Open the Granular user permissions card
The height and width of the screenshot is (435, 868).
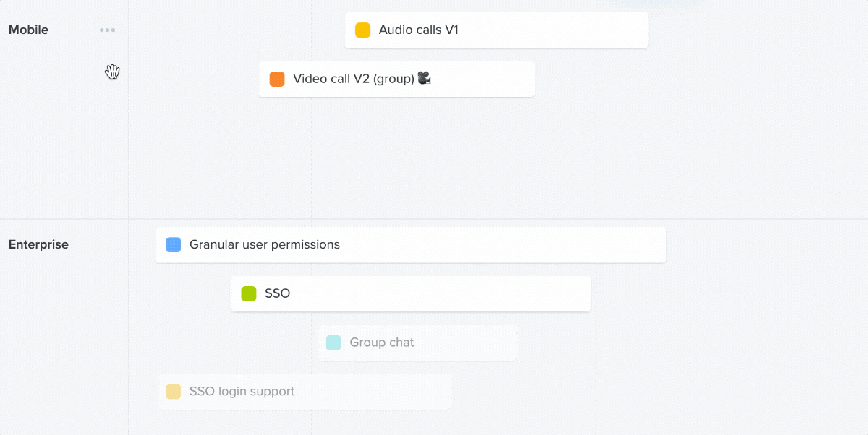[x=411, y=245]
